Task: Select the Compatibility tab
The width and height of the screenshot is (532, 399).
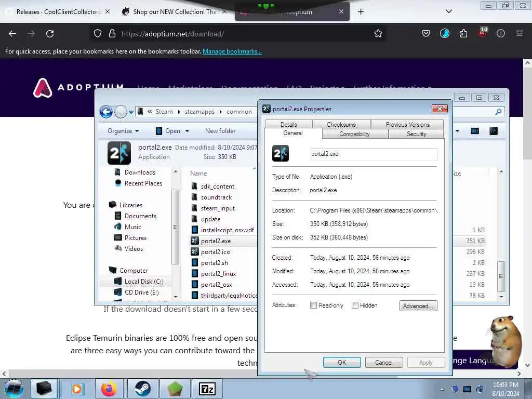Action: [354, 134]
